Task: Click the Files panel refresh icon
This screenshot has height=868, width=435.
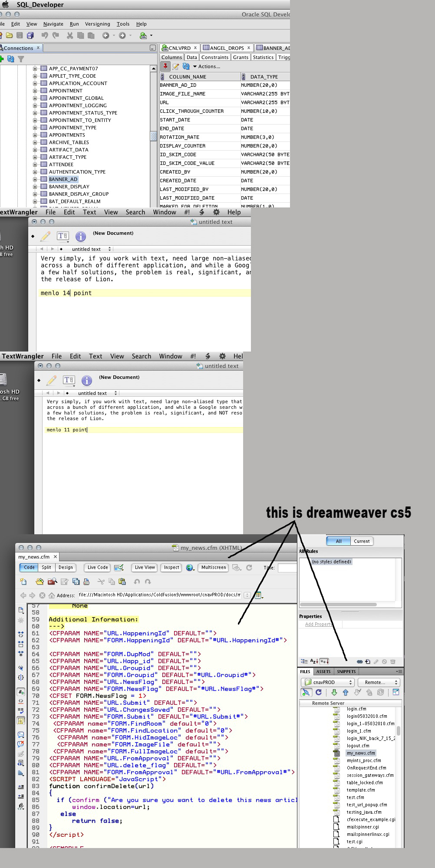Action: click(x=319, y=692)
